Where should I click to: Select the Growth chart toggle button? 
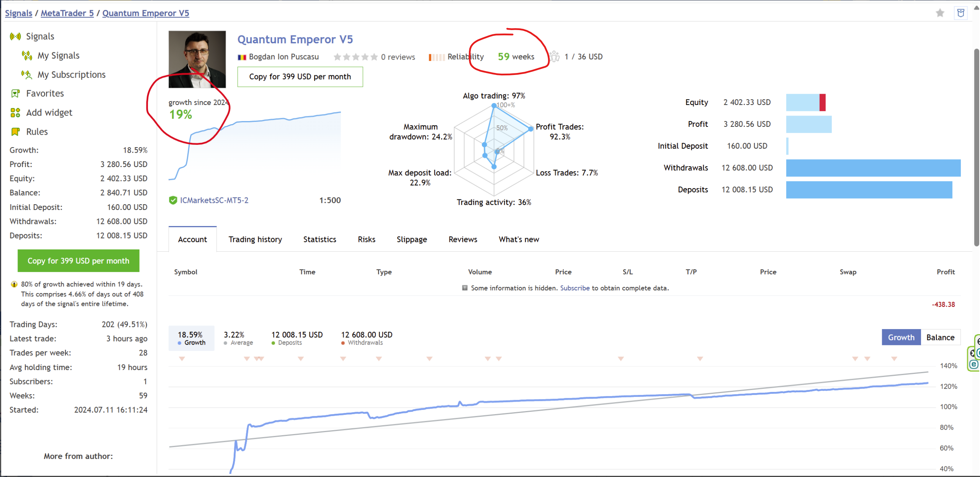(901, 337)
